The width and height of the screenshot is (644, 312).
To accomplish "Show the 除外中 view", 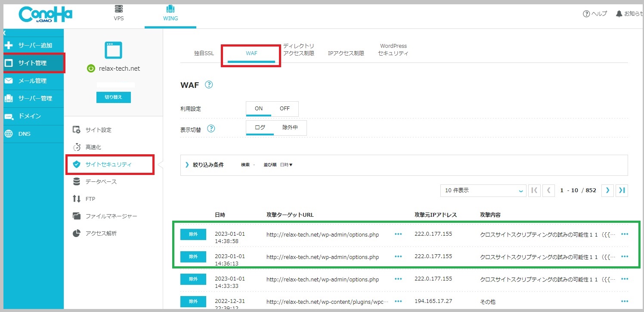I will pos(290,128).
